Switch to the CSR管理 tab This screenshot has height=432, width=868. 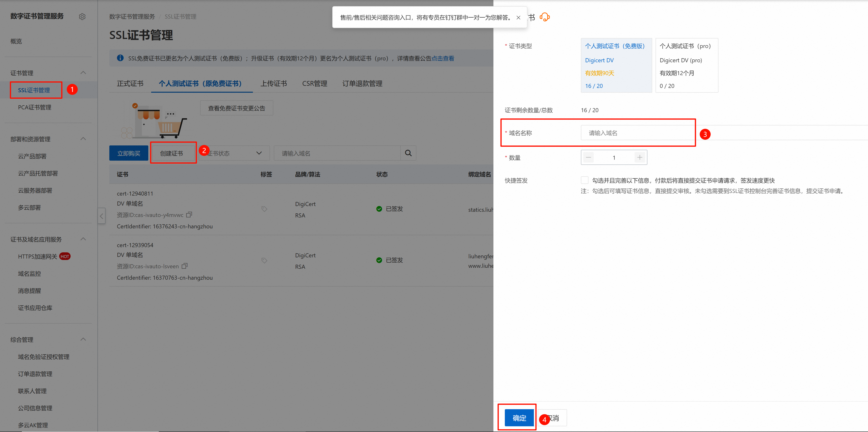tap(314, 84)
